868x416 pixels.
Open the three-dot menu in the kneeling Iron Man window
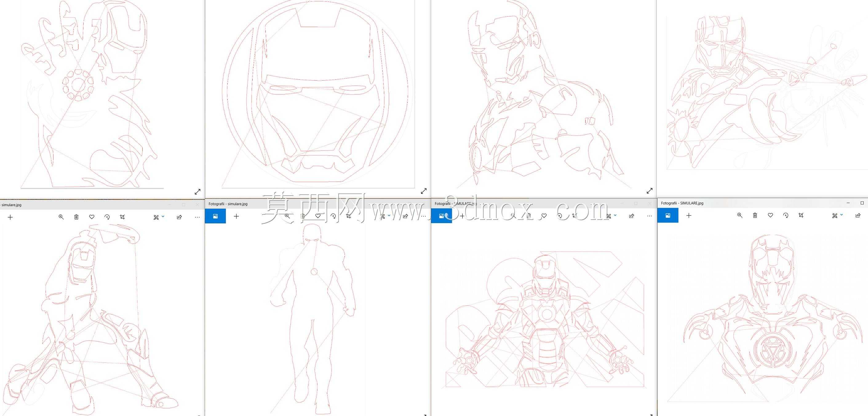coord(197,217)
